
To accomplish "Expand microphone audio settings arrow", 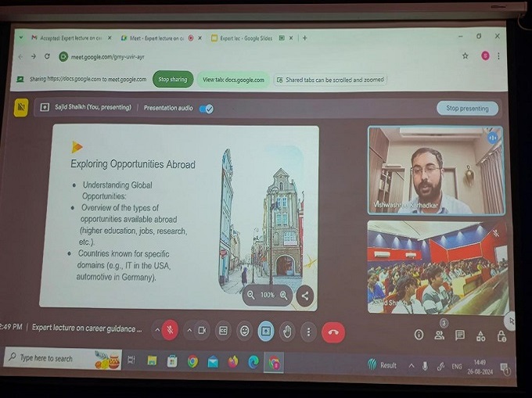I will [x=156, y=331].
